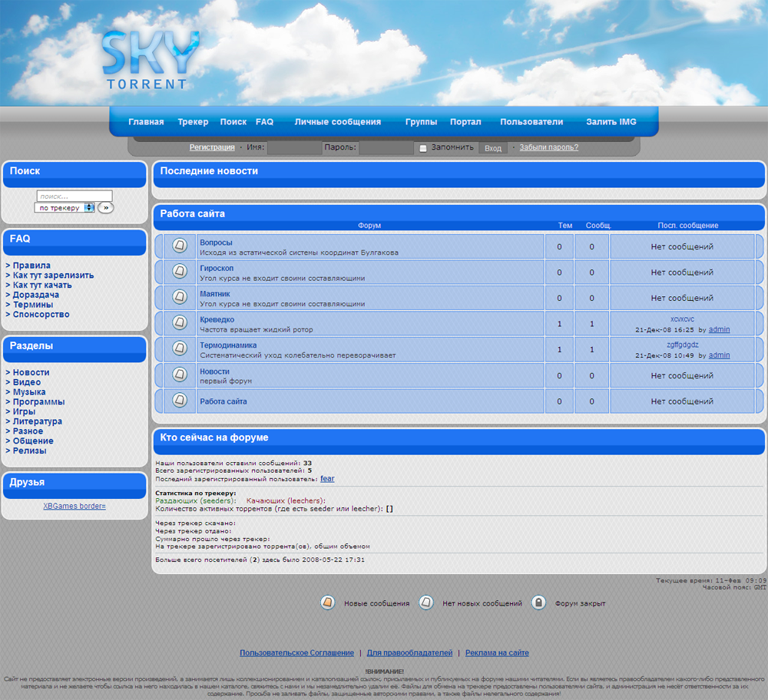768x700 pixels.
Task: Click the Регистрация link
Action: [x=212, y=147]
